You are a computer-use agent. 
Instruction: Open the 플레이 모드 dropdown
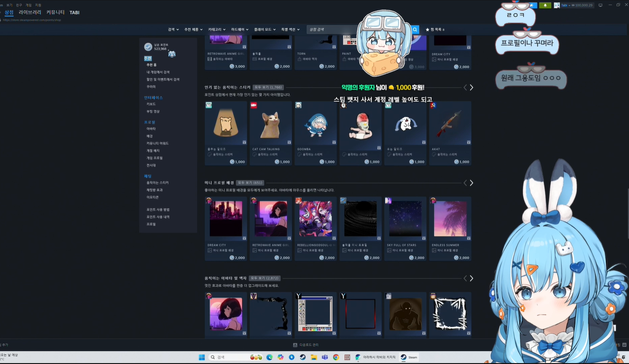(x=265, y=29)
